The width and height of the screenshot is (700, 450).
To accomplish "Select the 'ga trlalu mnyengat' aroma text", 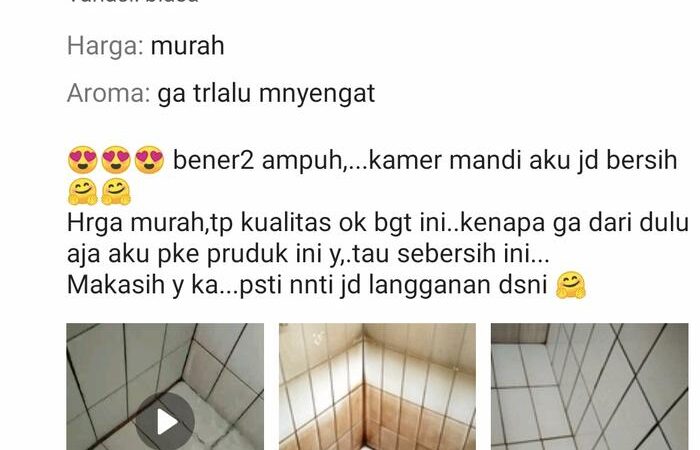I will pyautogui.click(x=266, y=94).
